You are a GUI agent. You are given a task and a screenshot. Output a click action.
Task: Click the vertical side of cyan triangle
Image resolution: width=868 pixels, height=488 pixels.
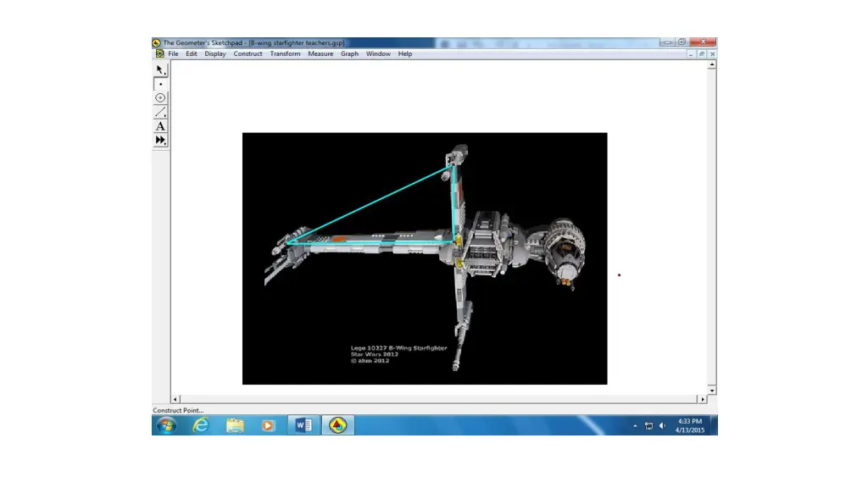point(454,203)
